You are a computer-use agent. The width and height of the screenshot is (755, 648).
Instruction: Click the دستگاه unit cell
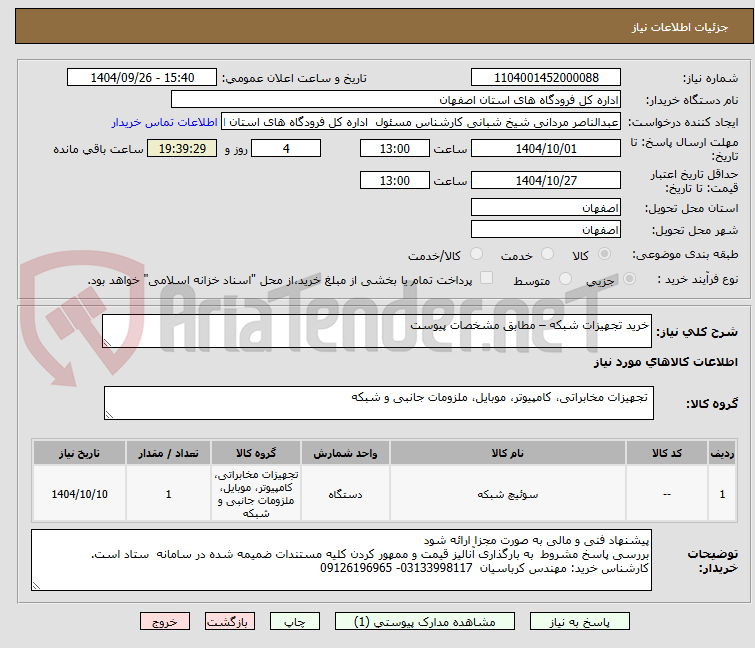(x=345, y=494)
